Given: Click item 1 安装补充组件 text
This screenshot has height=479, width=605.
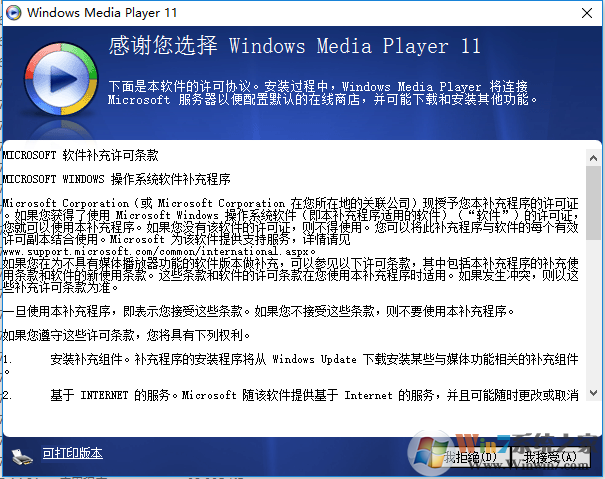Looking at the screenshot, I should 291,365.
